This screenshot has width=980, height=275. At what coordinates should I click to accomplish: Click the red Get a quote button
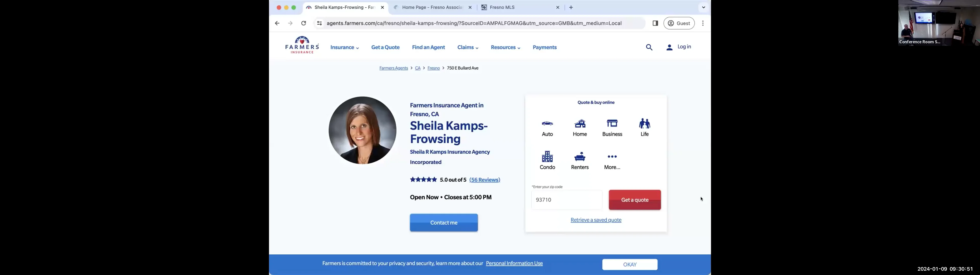tap(634, 200)
